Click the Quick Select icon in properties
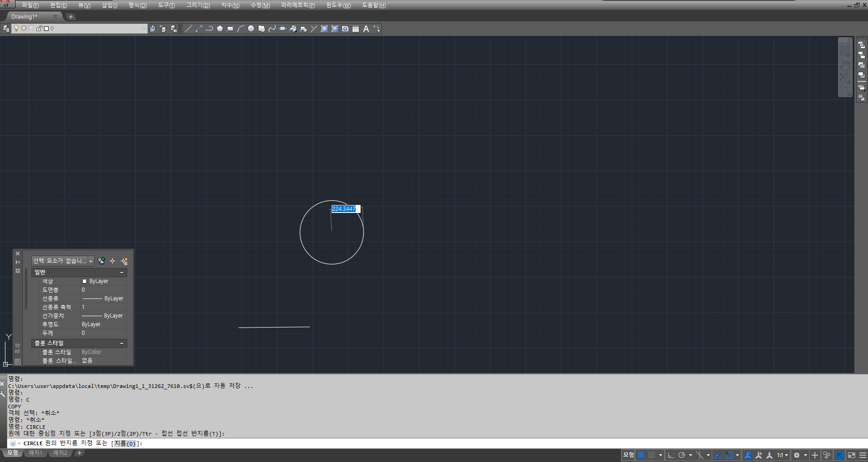This screenshot has width=868, height=462. point(124,261)
